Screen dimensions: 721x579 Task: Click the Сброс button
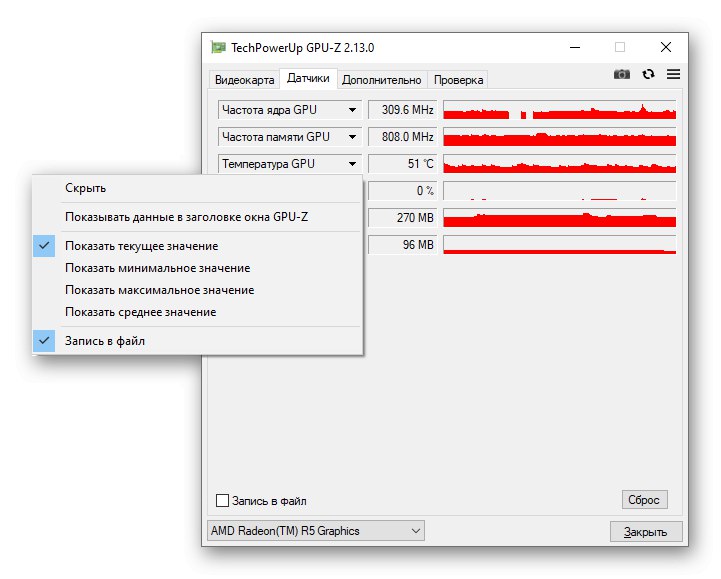coord(644,500)
